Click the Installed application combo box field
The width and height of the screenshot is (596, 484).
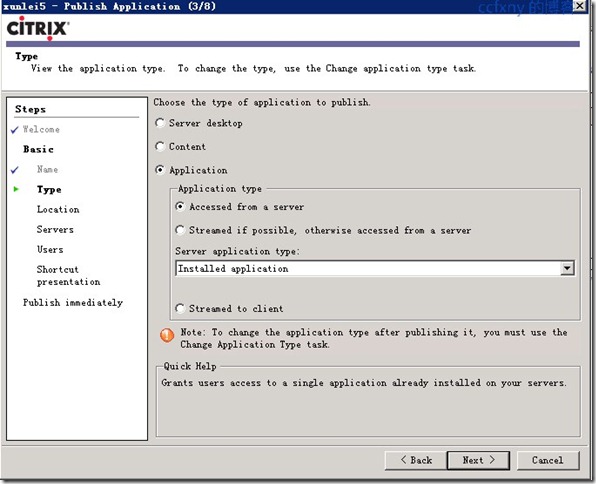[x=375, y=268]
